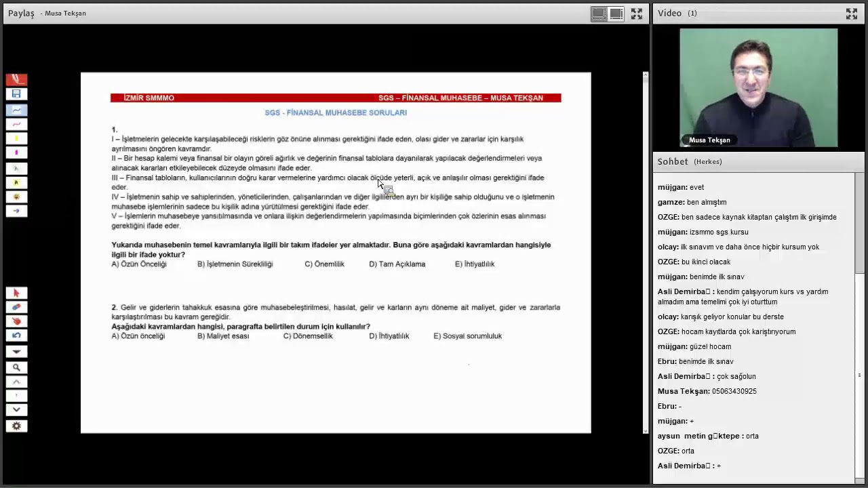The height and width of the screenshot is (488, 868).
Task: Choose the text tool with letter A
Action: pos(16,182)
